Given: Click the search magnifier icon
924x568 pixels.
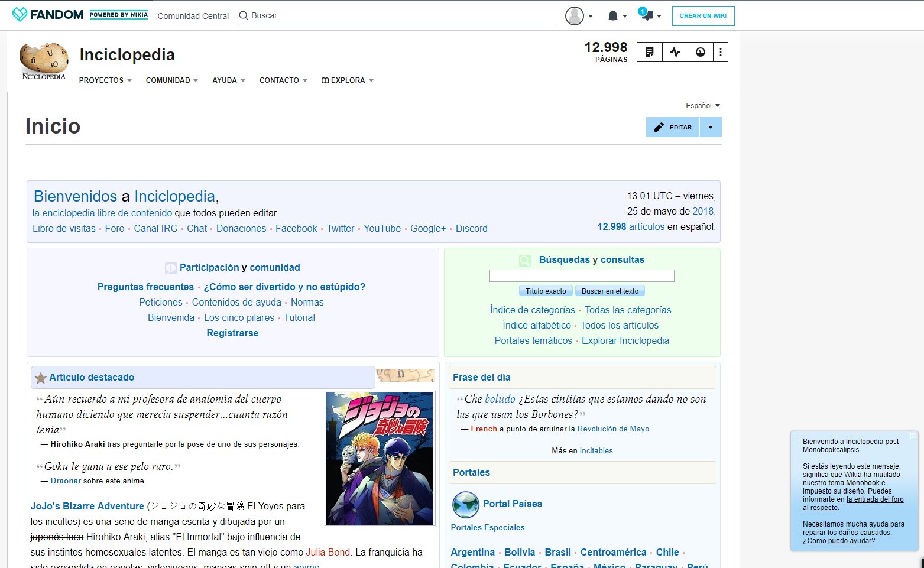Looking at the screenshot, I should point(244,15).
